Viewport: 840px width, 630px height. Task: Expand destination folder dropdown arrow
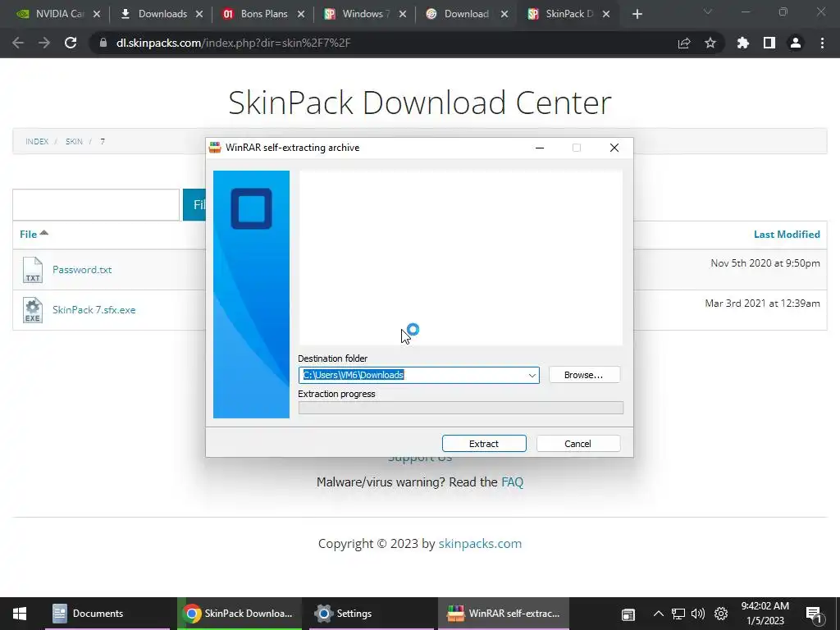[532, 375]
